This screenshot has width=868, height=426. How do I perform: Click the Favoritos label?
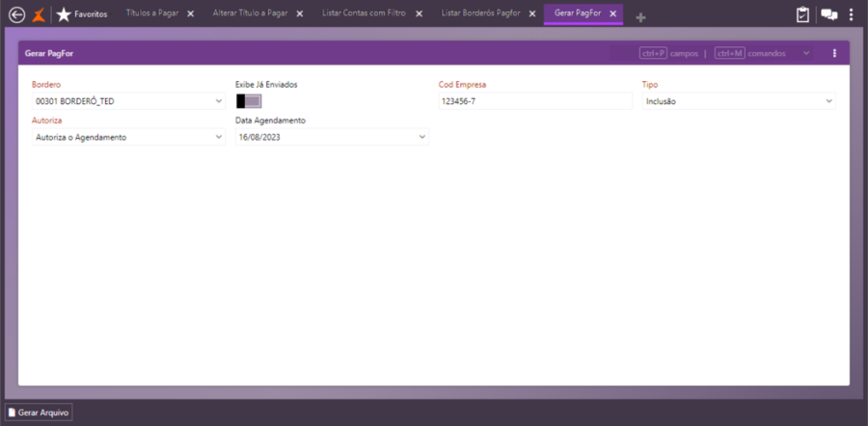[x=91, y=14]
